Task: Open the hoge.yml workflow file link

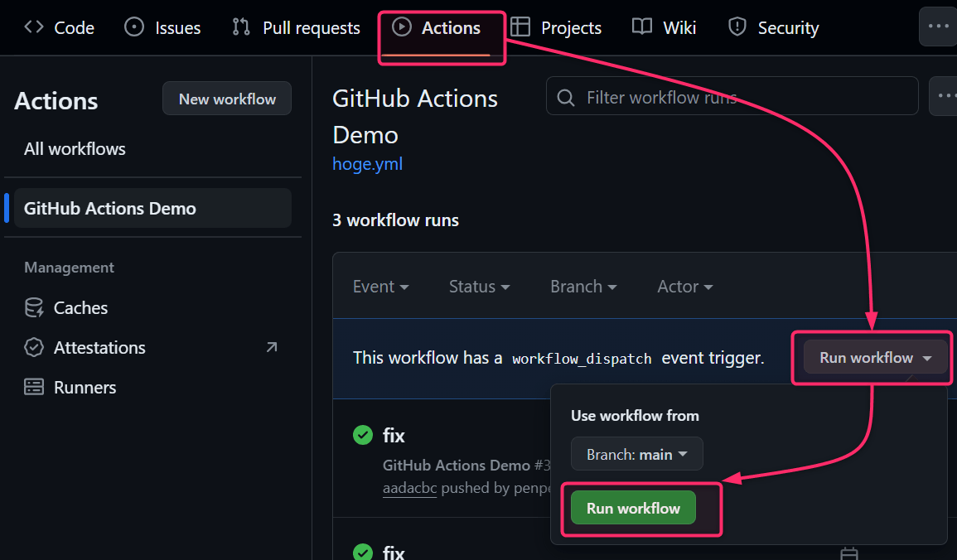Action: pyautogui.click(x=367, y=164)
